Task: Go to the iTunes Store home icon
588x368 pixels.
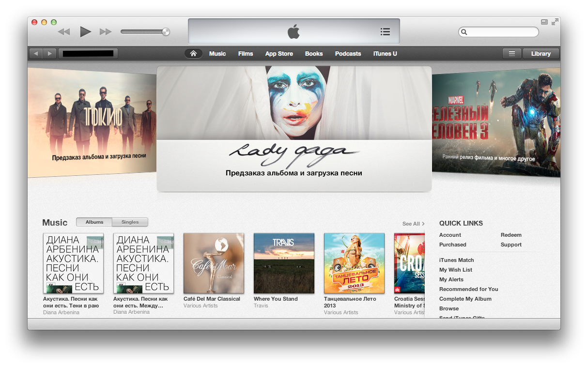Action: pos(193,53)
